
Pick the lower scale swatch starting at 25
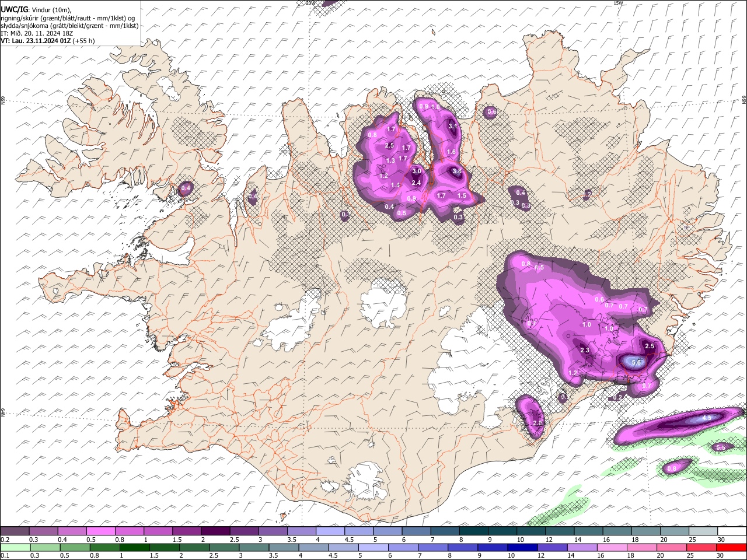click(701, 547)
